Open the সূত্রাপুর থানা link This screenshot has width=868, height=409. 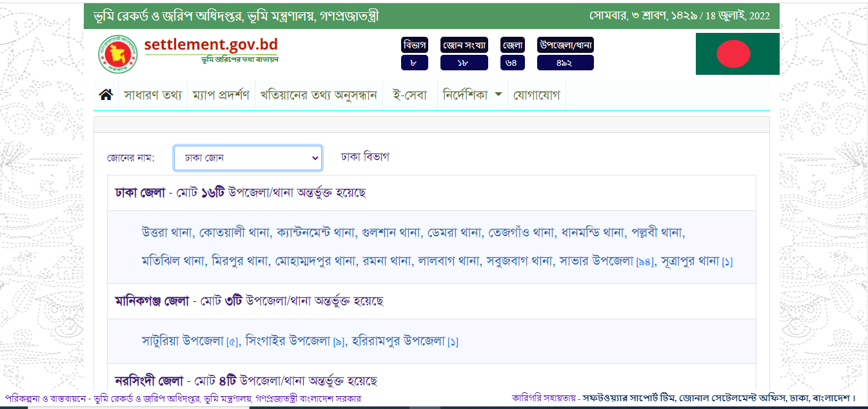coord(690,261)
